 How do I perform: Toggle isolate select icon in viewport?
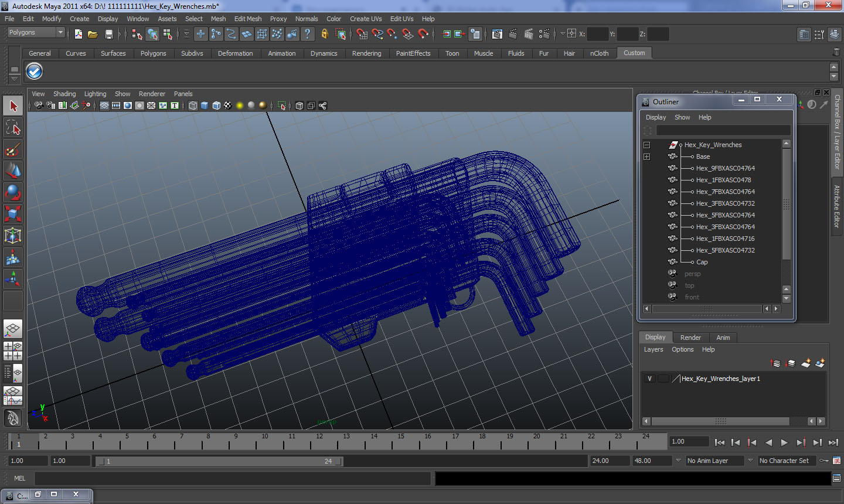[281, 105]
